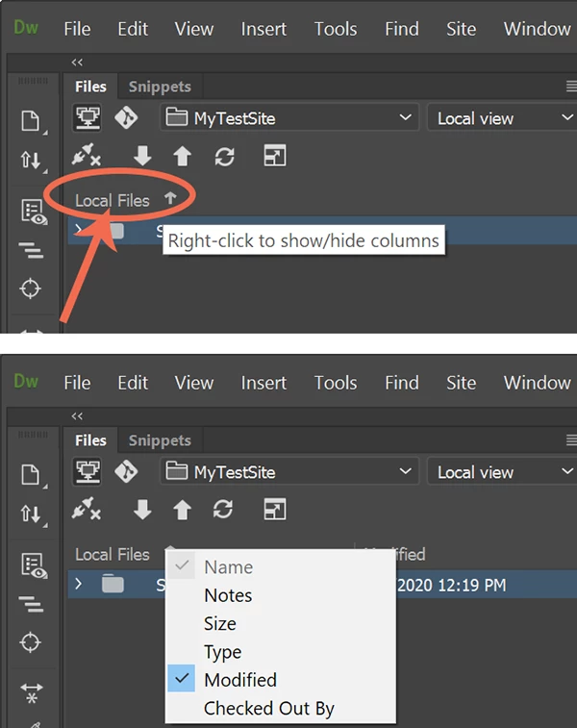Screen dimensions: 577x728
Task: Click Expand panel icon in tooltip window
Action: pyautogui.click(x=275, y=156)
